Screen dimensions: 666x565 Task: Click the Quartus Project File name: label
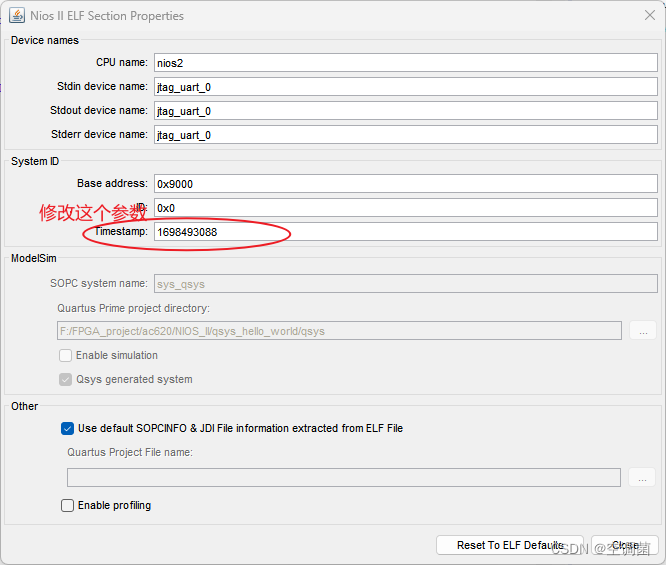pyautogui.click(x=130, y=452)
